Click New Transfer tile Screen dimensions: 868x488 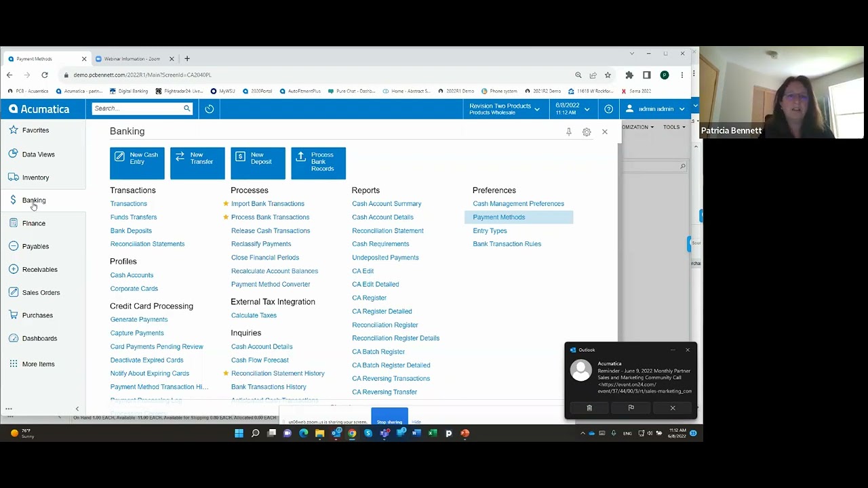tap(197, 163)
